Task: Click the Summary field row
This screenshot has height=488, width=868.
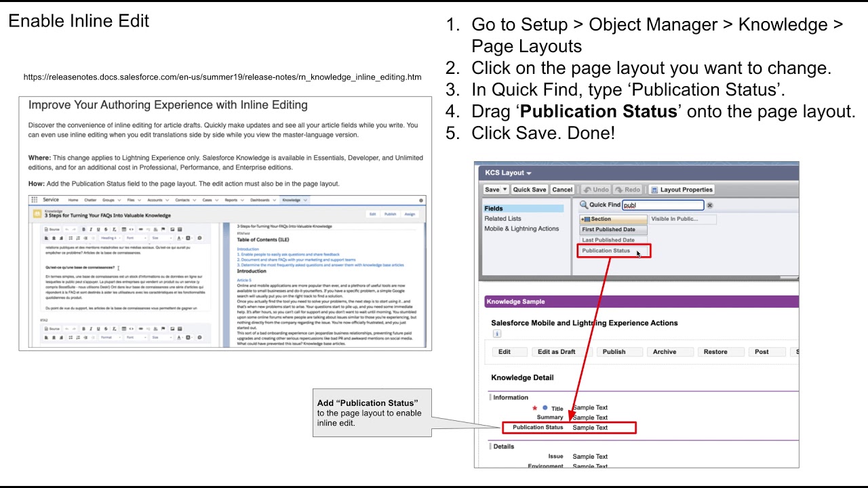Action: coord(572,418)
